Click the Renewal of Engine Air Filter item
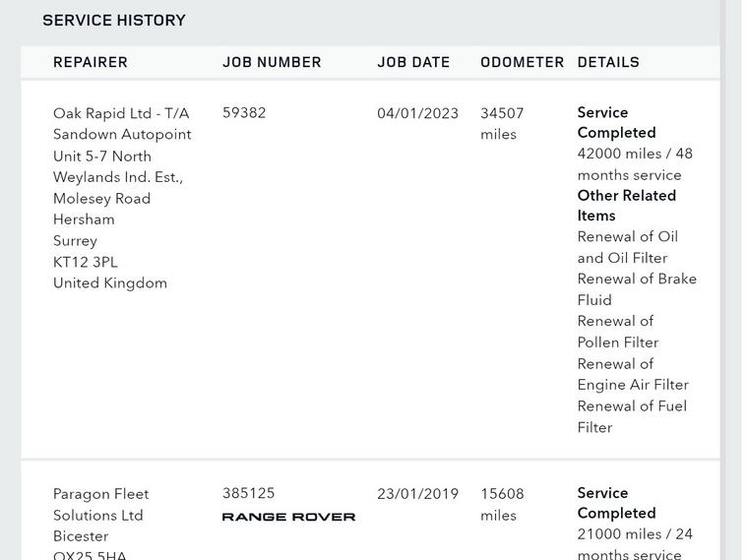747x560 pixels. (x=633, y=374)
